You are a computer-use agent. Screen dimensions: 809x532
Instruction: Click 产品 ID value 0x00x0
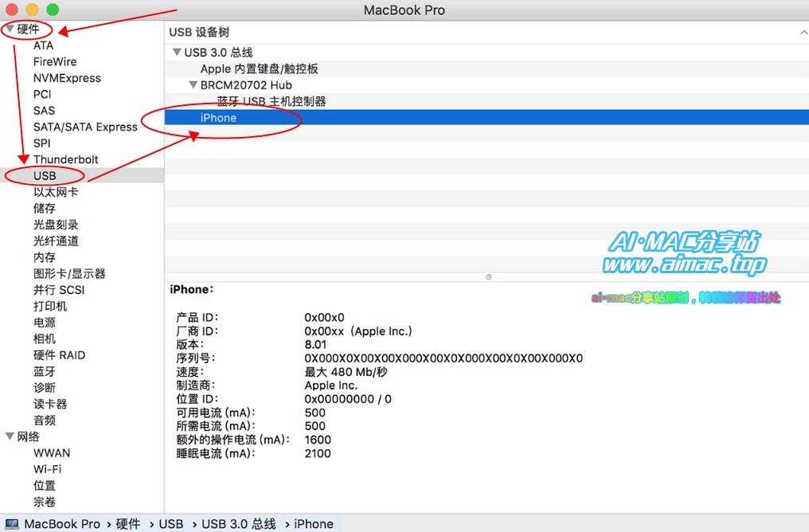(324, 317)
